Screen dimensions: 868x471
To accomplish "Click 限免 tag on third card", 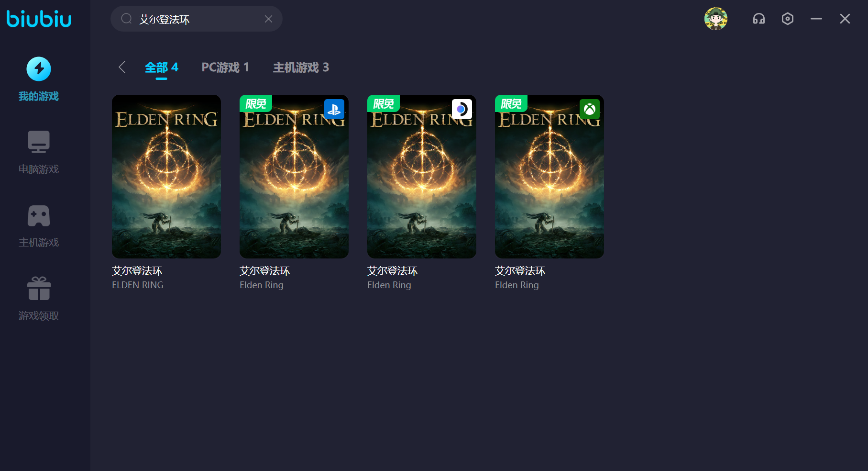I will (384, 103).
